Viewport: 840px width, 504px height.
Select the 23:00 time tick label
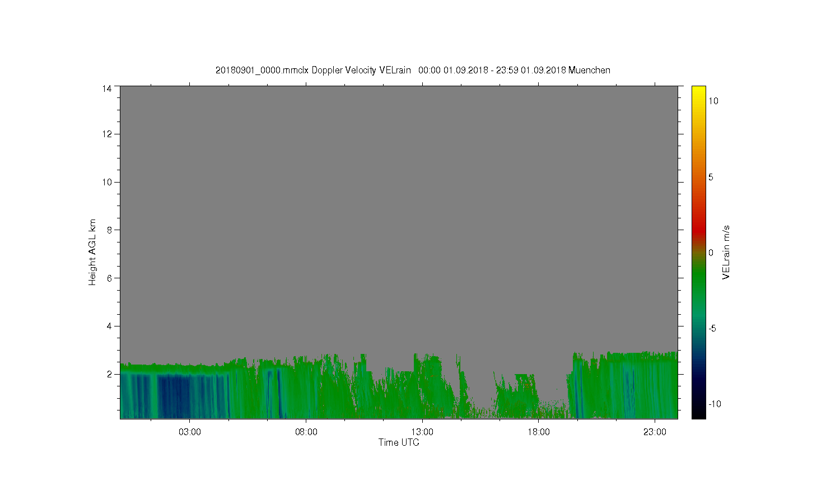point(655,432)
